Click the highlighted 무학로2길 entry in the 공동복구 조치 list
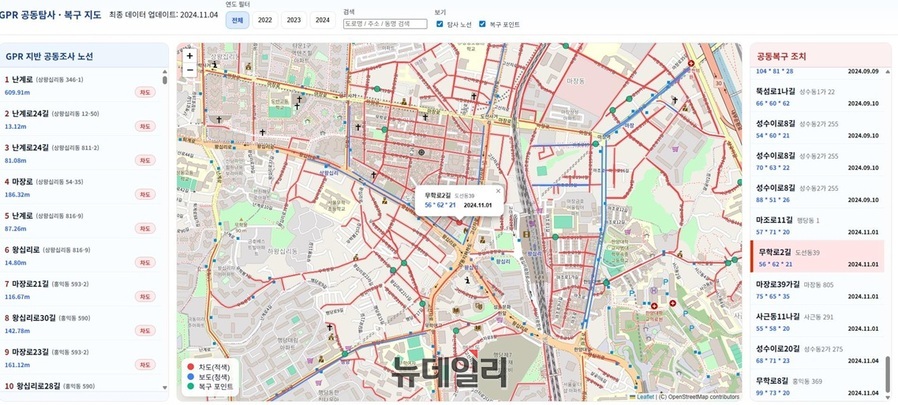Screen dimensions: 898x405 pos(818,257)
